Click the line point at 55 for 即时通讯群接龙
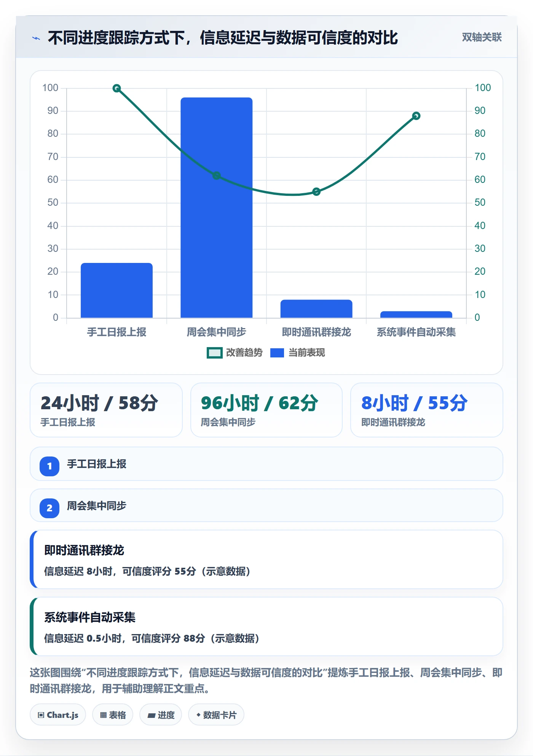 (x=316, y=192)
